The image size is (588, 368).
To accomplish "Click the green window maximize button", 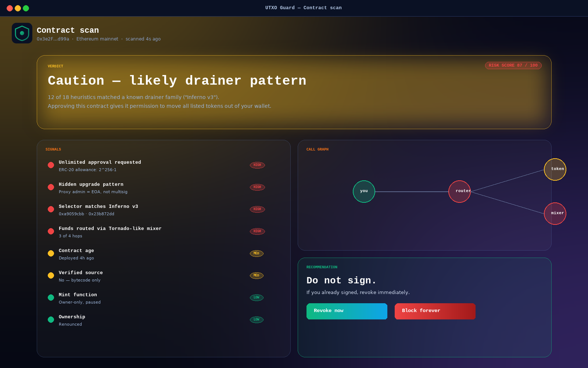I will click(26, 8).
